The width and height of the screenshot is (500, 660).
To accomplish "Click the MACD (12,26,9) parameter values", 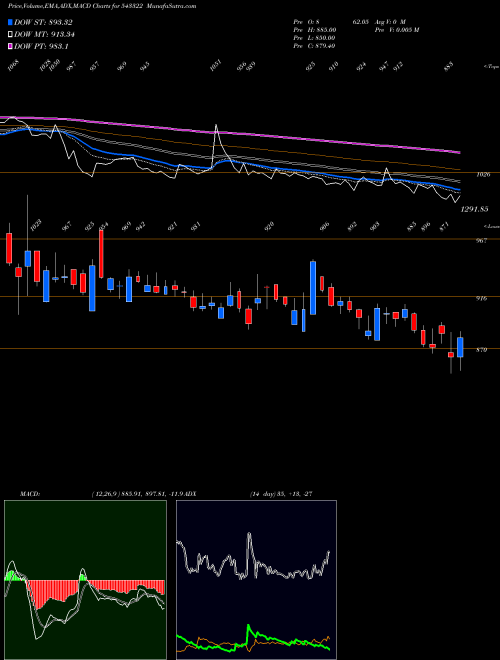I will click(x=139, y=493).
